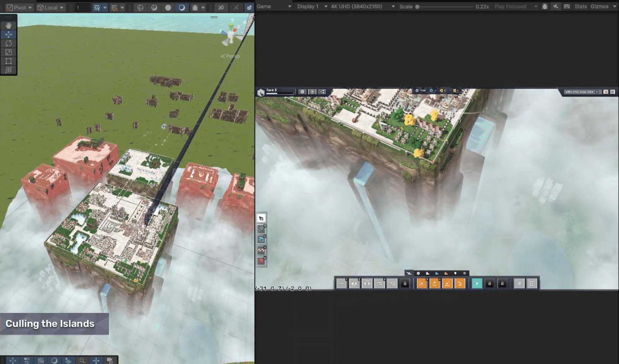This screenshot has width=619, height=364.
Task: Select the Rotate tool
Action: point(9,43)
